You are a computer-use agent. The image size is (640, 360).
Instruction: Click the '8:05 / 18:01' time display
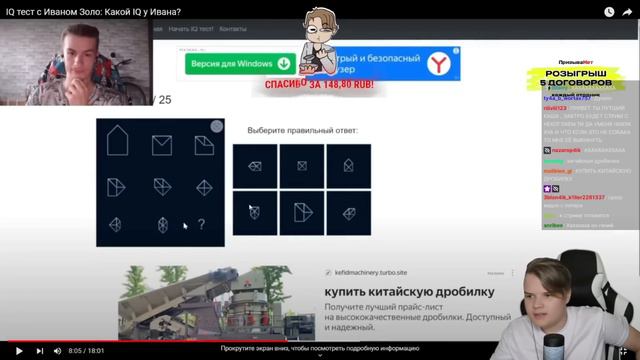tap(86, 351)
